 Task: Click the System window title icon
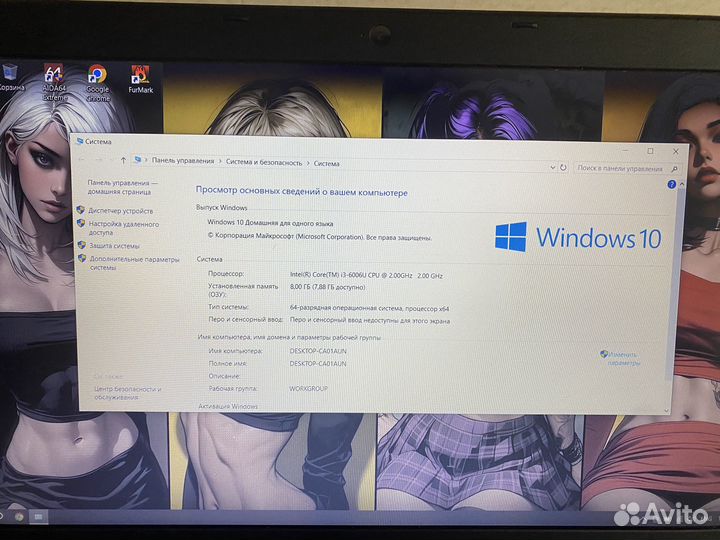79,141
